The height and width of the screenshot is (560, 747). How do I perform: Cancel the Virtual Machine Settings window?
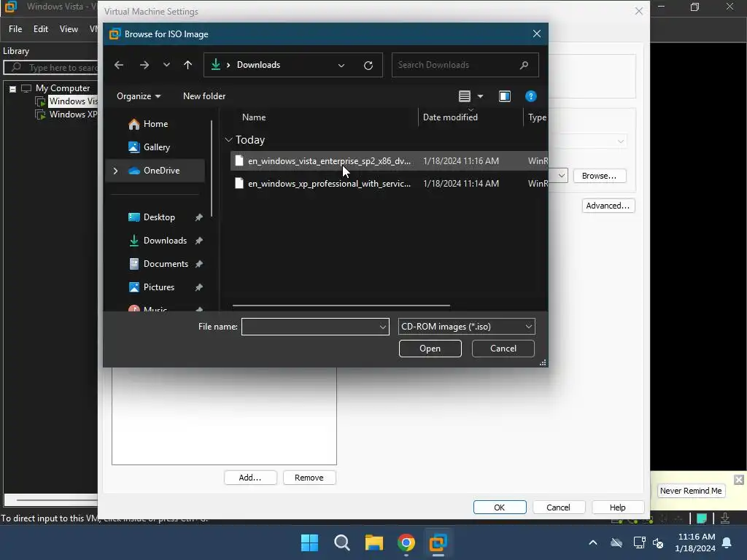pyautogui.click(x=558, y=507)
